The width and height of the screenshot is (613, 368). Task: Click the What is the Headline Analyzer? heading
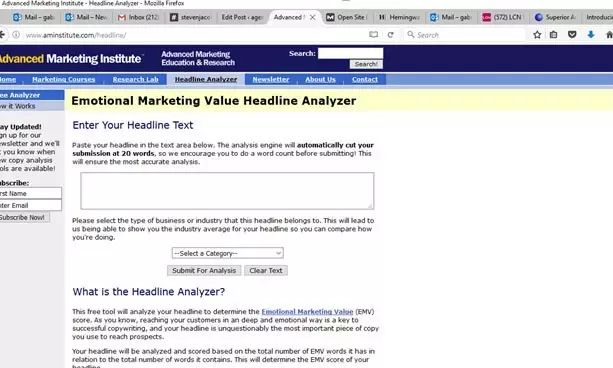149,292
